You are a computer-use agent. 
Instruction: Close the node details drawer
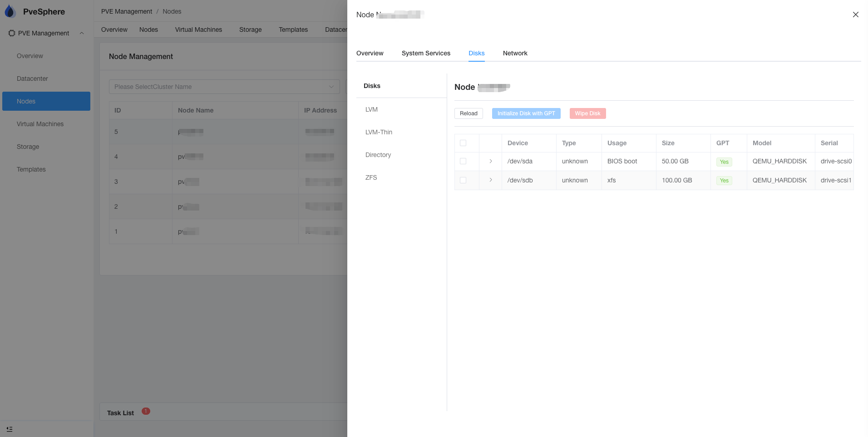coord(855,15)
